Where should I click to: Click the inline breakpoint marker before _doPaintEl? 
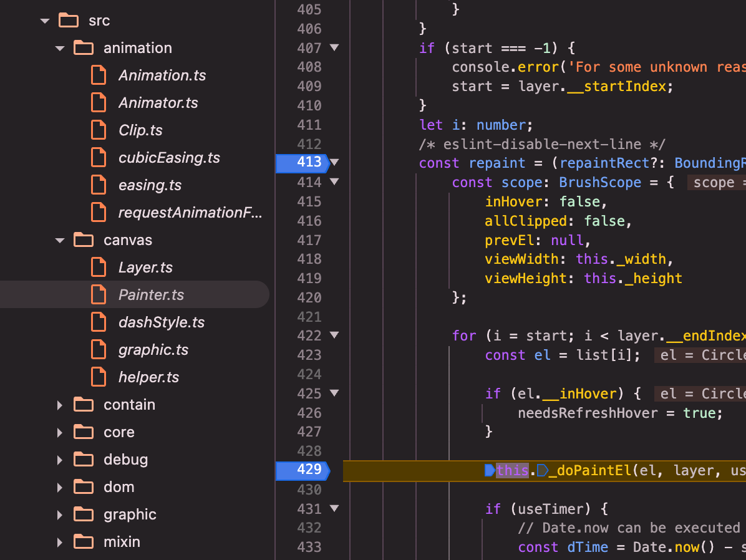(x=542, y=470)
